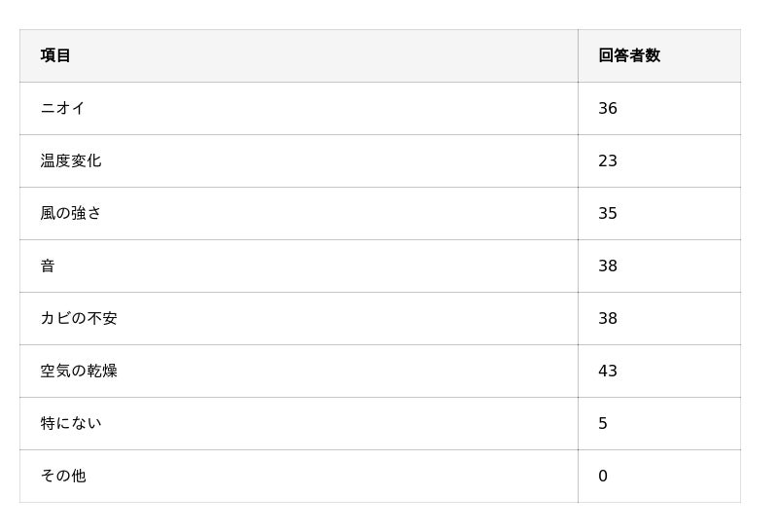The height and width of the screenshot is (532, 778).
Task: Click the 回答者数 column header
Action: point(629,55)
